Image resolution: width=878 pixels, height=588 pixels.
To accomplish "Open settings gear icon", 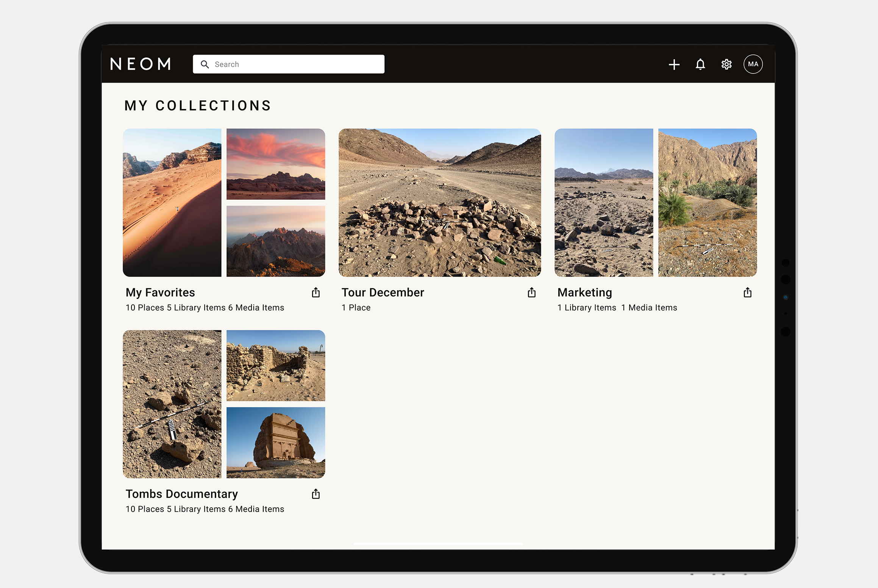I will [726, 64].
